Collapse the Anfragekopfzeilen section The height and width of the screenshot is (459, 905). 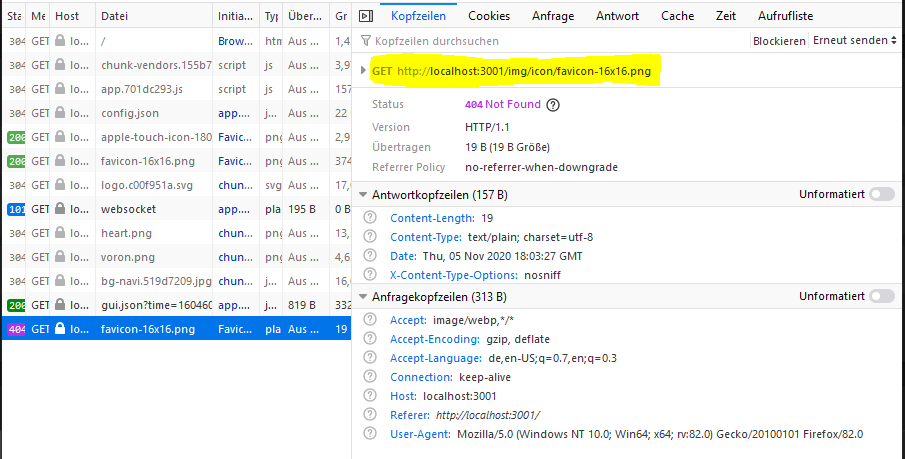[x=363, y=297]
